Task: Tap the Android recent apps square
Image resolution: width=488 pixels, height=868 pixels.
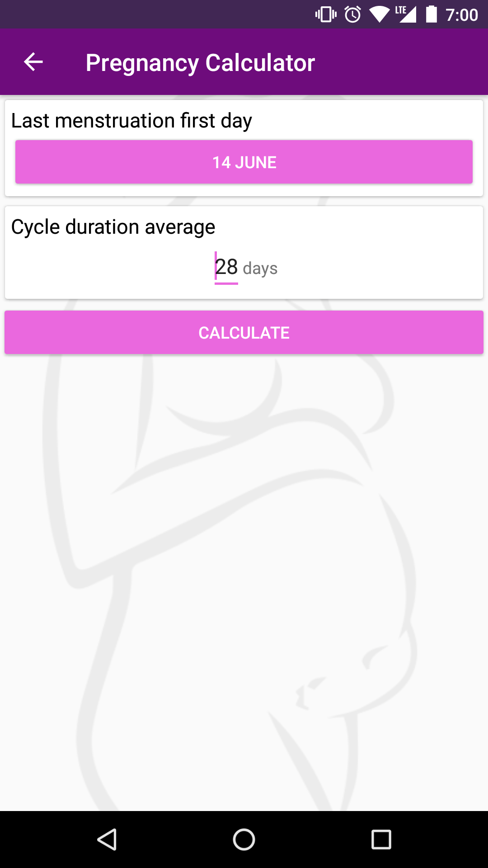Action: (381, 840)
